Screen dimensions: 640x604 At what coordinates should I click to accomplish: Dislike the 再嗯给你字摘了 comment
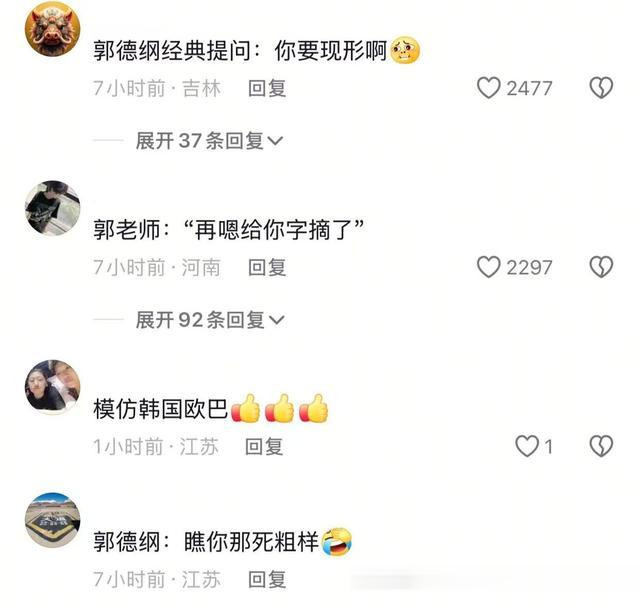coord(601,267)
